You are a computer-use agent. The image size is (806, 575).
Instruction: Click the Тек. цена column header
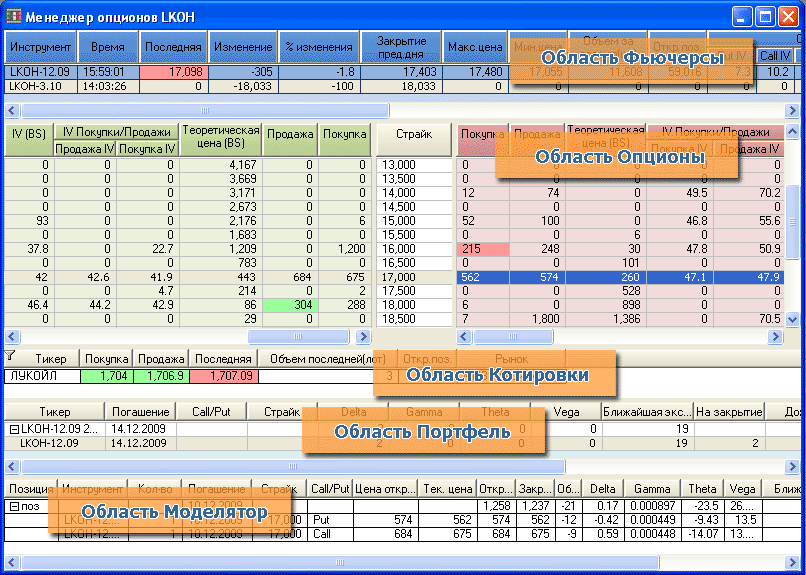[447, 489]
